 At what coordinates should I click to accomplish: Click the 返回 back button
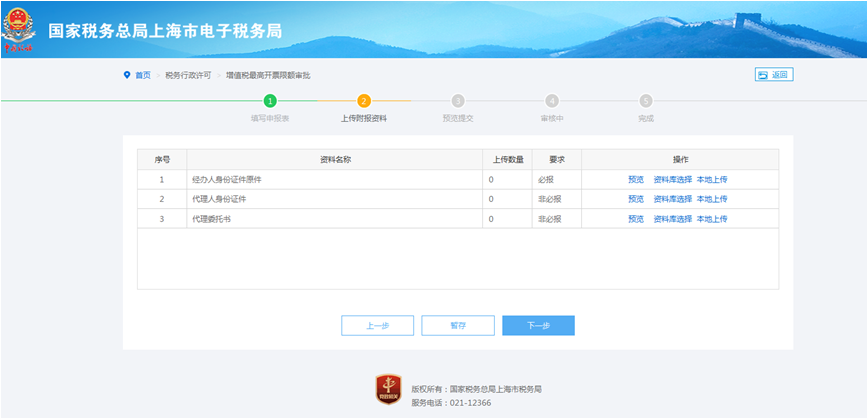point(773,75)
